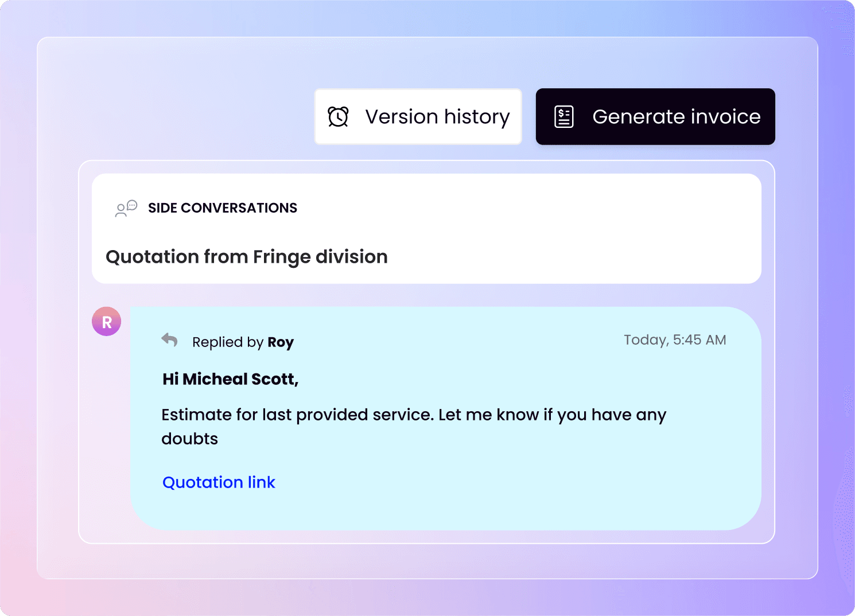Click the alarm clock icon on Version history

coord(338,116)
